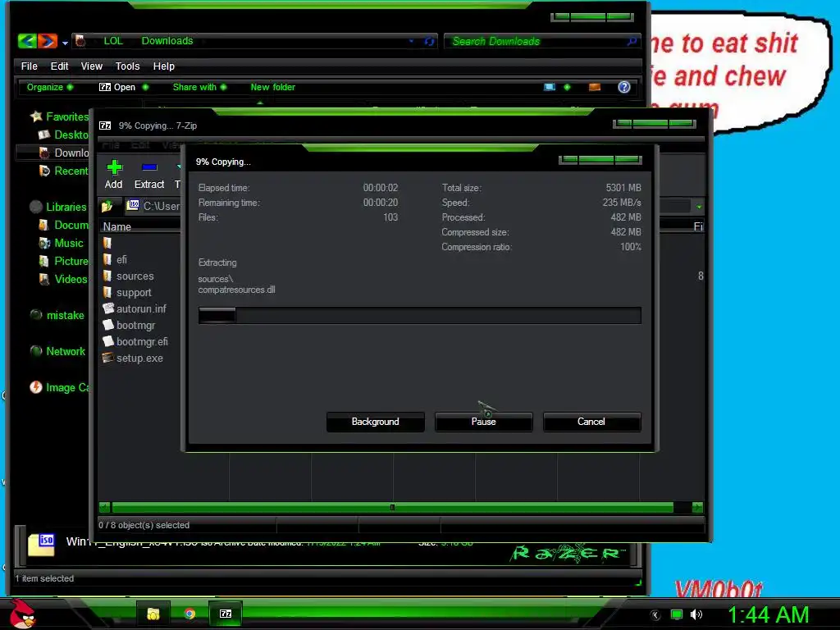
Task: Select Libraries in navigation pane
Action: point(59,207)
